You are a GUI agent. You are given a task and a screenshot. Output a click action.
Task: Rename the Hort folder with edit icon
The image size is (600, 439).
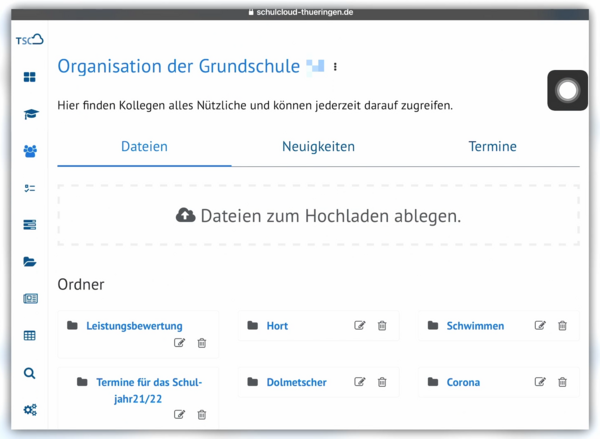[360, 326]
